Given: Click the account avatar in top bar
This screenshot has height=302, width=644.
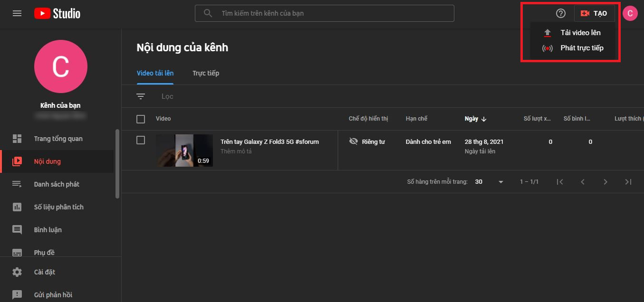Looking at the screenshot, I should (x=630, y=13).
